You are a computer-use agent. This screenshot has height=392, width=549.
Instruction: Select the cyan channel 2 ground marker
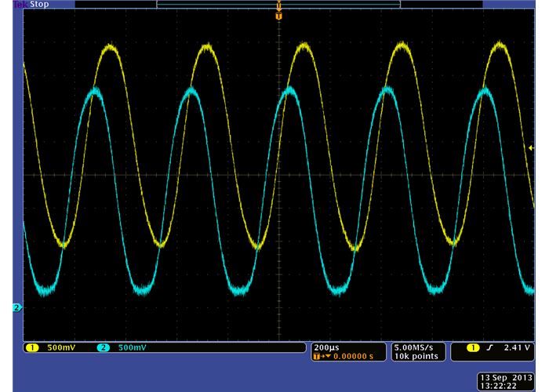(16, 307)
